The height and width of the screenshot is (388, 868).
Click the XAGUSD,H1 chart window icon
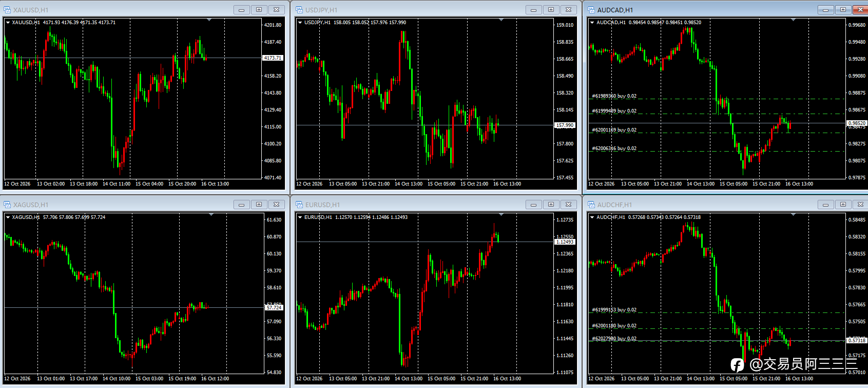pos(7,205)
